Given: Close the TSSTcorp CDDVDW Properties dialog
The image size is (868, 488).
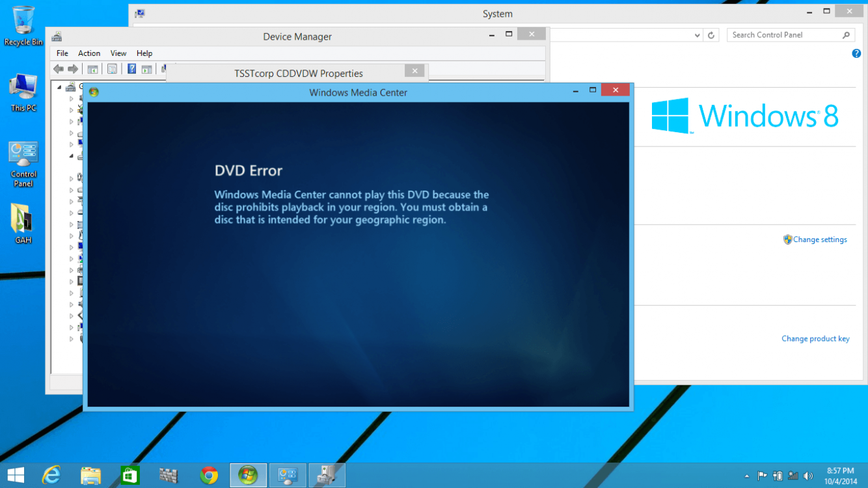Looking at the screenshot, I should pos(414,70).
